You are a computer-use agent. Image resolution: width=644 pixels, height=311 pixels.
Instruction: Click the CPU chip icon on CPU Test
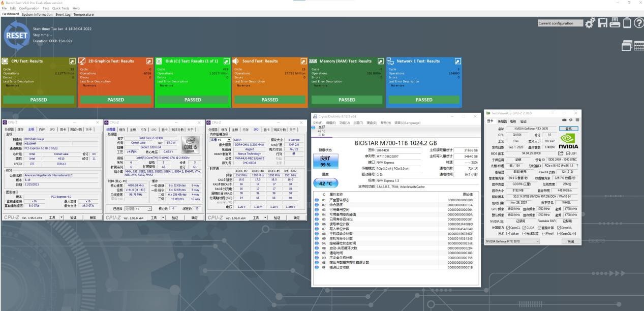point(6,61)
